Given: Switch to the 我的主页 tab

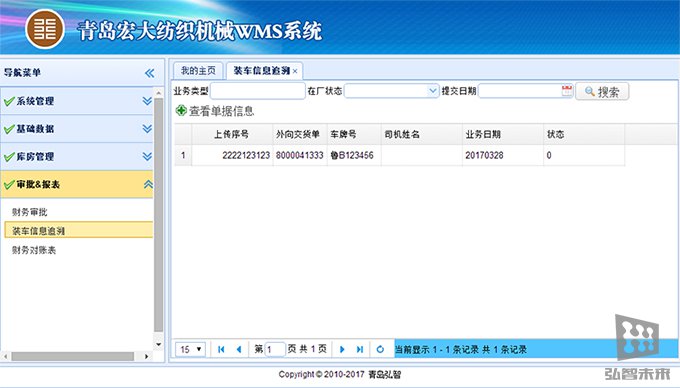Looking at the screenshot, I should point(198,71).
